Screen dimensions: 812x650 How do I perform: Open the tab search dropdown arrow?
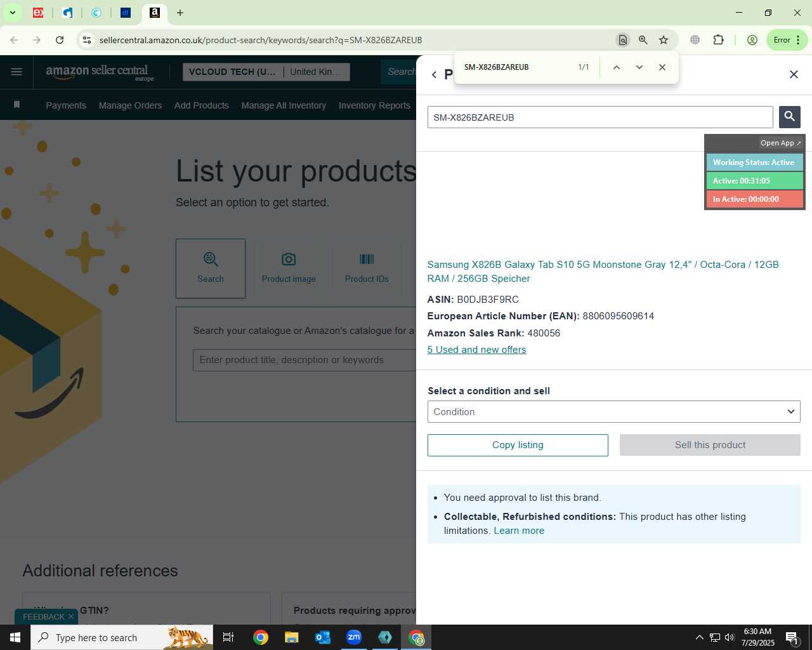click(x=13, y=13)
